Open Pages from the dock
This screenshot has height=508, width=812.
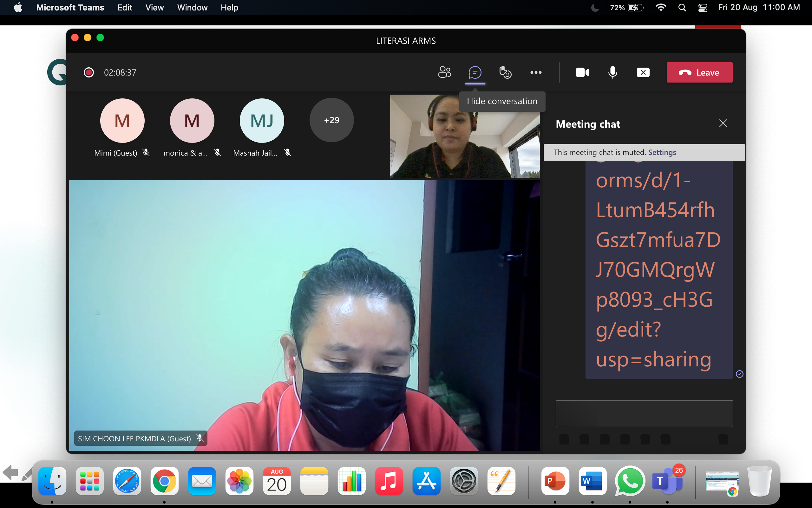coord(501,480)
